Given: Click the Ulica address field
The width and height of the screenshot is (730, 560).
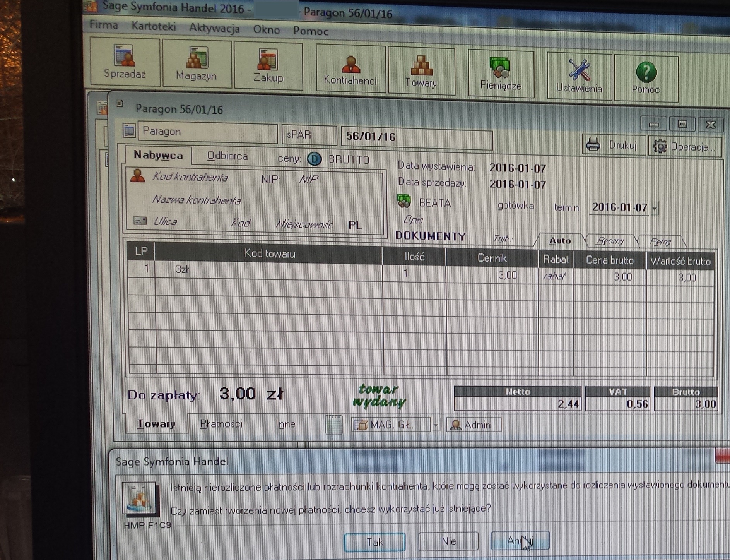Looking at the screenshot, I should click(x=165, y=221).
